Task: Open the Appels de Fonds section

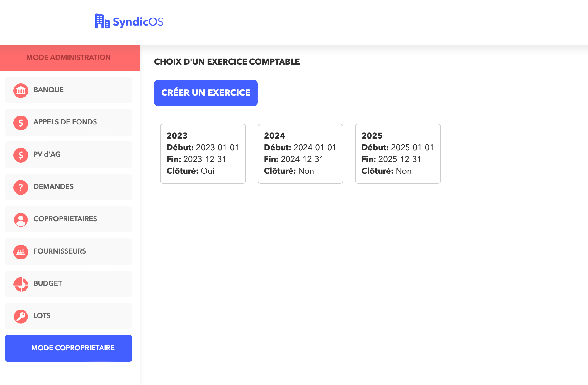Action: coord(69,122)
